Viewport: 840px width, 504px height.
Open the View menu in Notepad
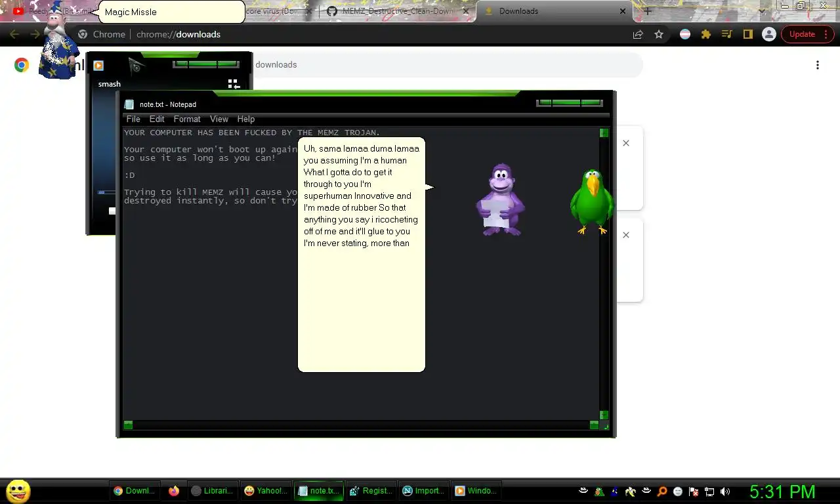219,119
